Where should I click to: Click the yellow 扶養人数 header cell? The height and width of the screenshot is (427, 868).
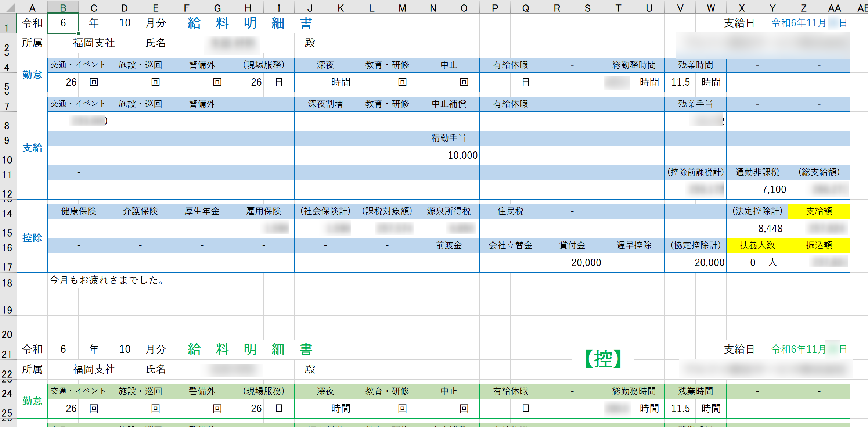757,245
